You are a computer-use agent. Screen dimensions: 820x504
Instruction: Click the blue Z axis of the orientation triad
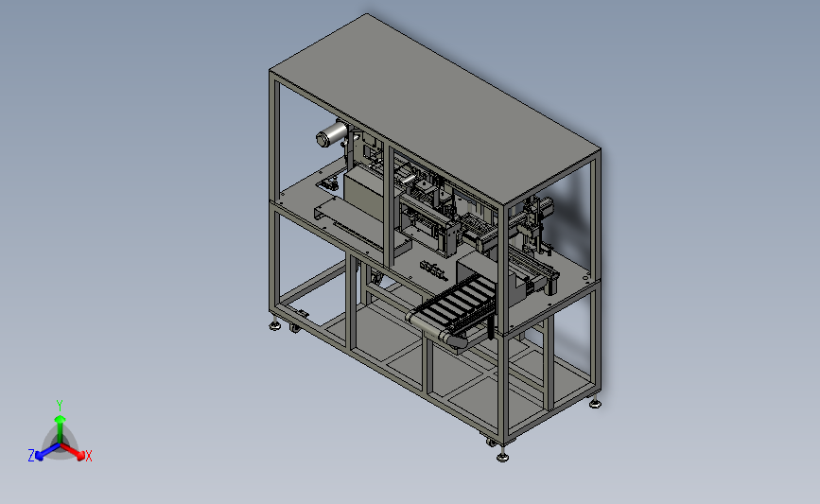(42, 453)
